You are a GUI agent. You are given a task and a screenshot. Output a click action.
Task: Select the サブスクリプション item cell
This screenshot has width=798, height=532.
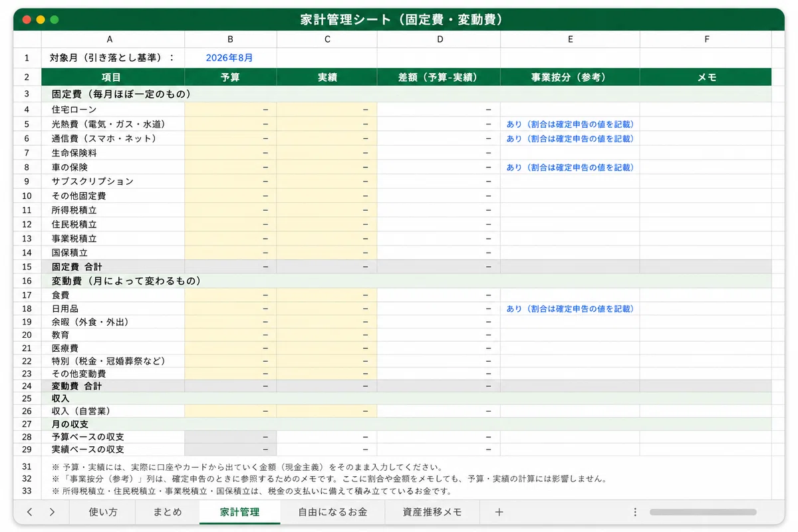[x=113, y=182]
